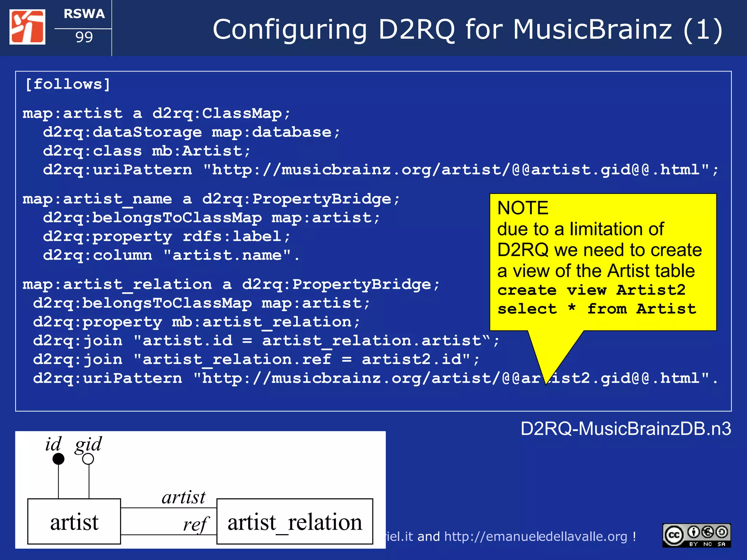Viewport: 747px width, 560px height.
Task: Click 'create view Artist2' in the callout
Action: pyautogui.click(x=592, y=290)
